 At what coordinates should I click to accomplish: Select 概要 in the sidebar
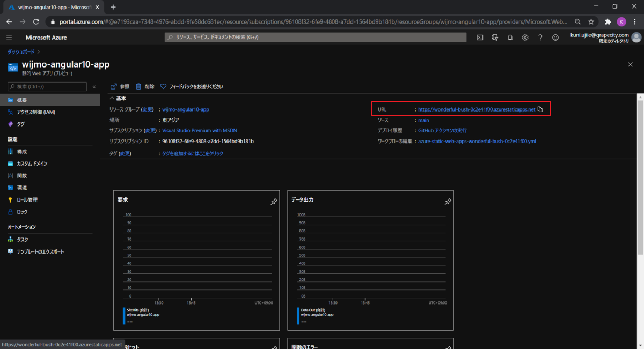click(50, 100)
